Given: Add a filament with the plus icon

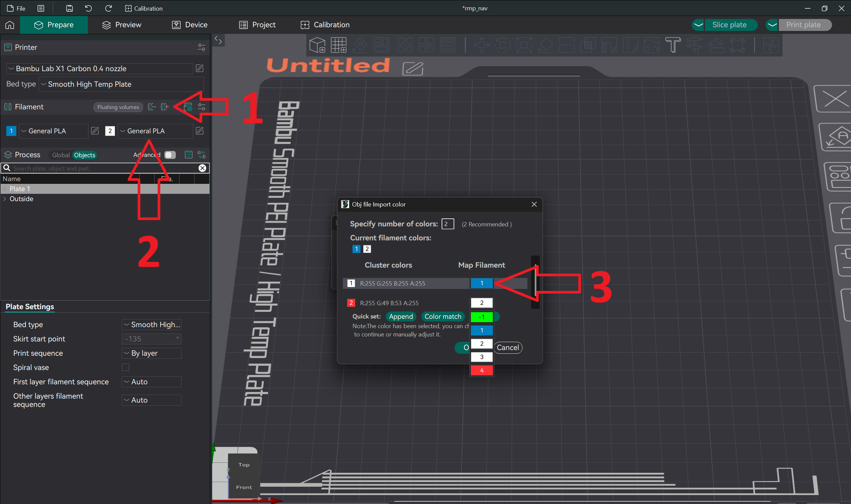Looking at the screenshot, I should (165, 107).
